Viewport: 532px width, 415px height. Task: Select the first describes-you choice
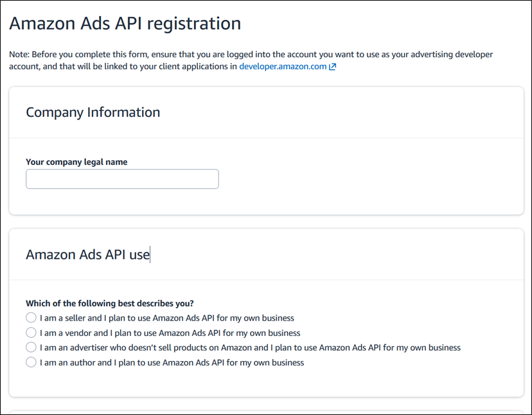click(x=31, y=317)
